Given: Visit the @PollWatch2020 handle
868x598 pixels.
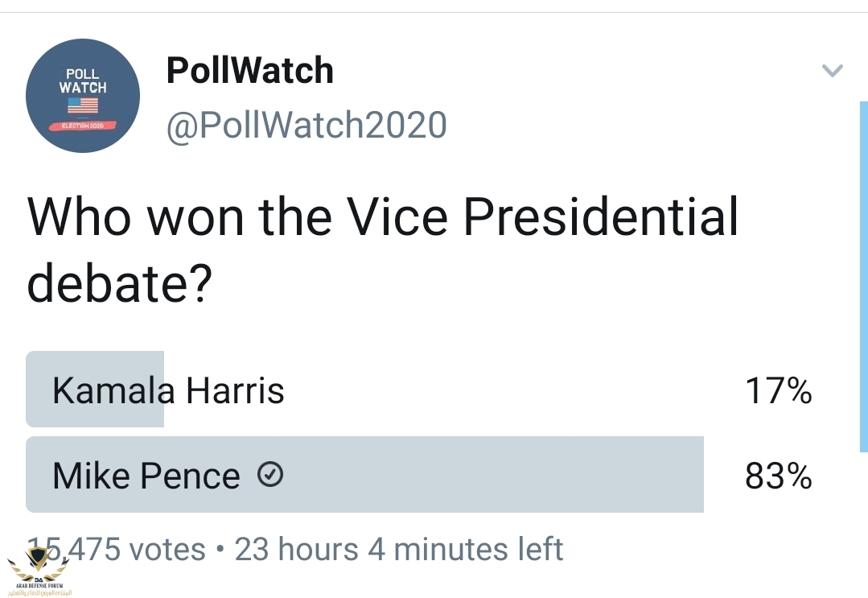Looking at the screenshot, I should [x=306, y=126].
